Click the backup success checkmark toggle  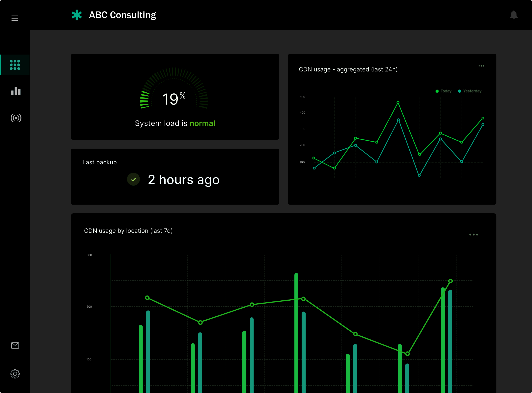(133, 179)
